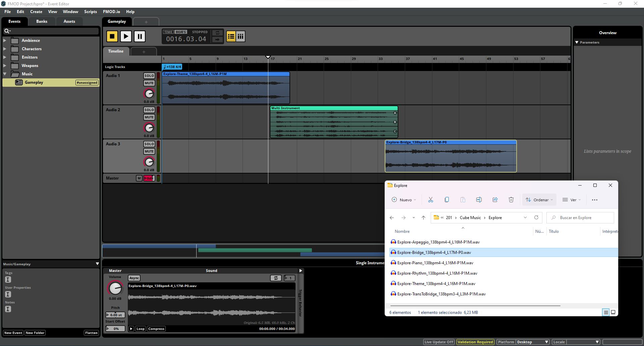644x346 pixels.
Task: Toggle the looping instrument icon in Sound deck
Action: (276, 278)
